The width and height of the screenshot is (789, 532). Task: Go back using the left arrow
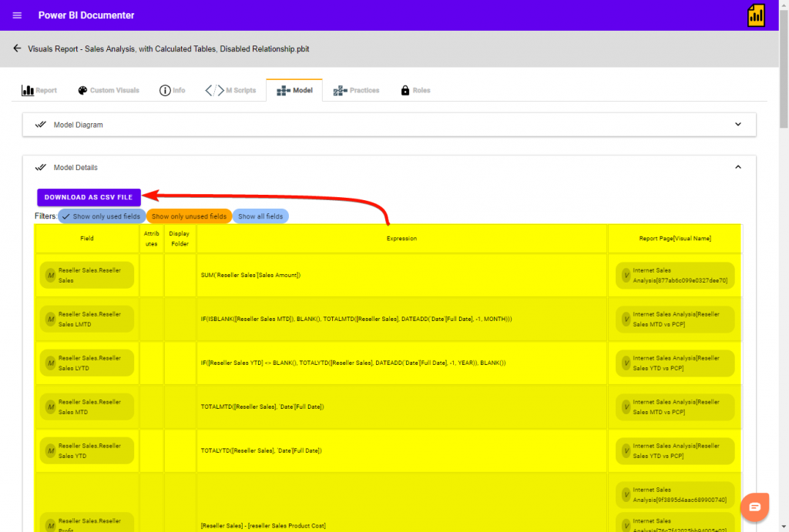tap(17, 49)
